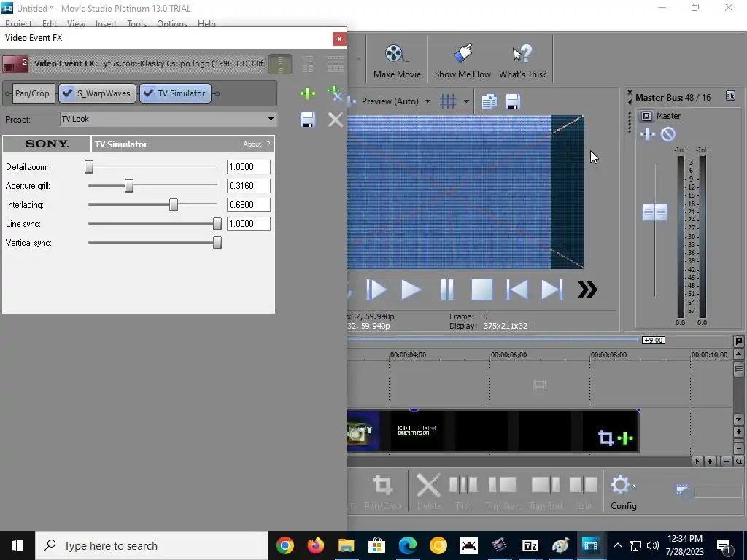Click the Split tool in the bottom toolbar

[584, 492]
